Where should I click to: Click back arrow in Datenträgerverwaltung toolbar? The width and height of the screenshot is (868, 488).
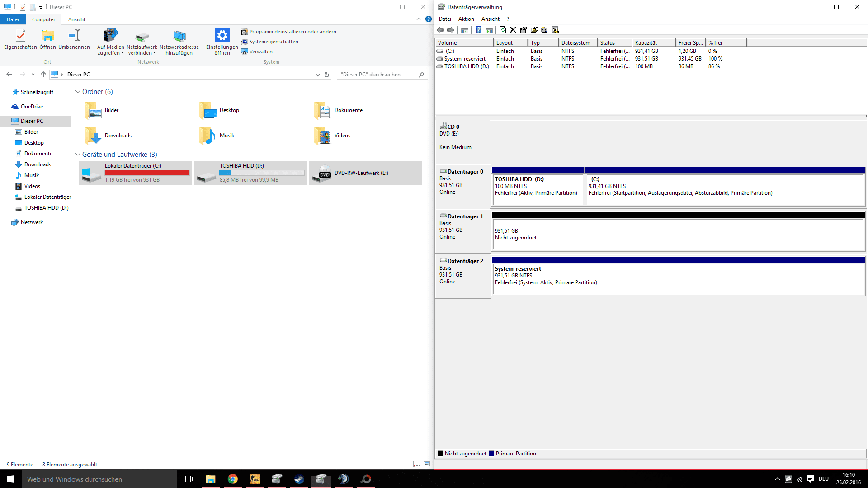(440, 30)
